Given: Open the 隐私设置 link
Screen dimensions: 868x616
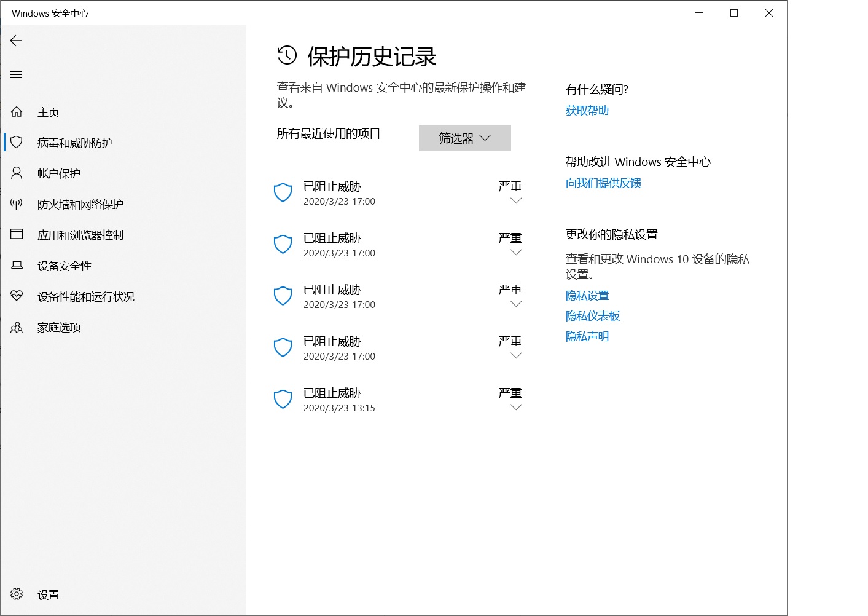Looking at the screenshot, I should (x=587, y=296).
